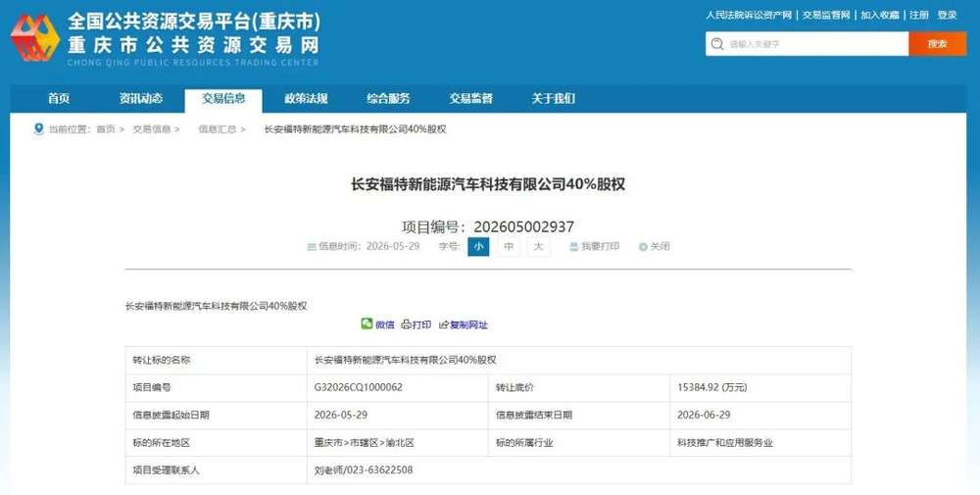Screen dimensions: 980x495
Task: Click the location pin icon in breadcrumb
Action: coord(39,129)
